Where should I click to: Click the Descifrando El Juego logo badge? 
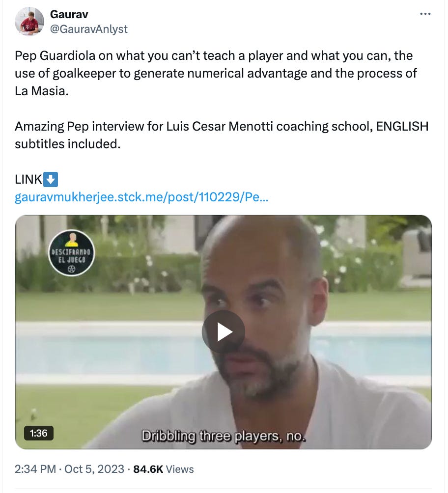[x=71, y=253]
